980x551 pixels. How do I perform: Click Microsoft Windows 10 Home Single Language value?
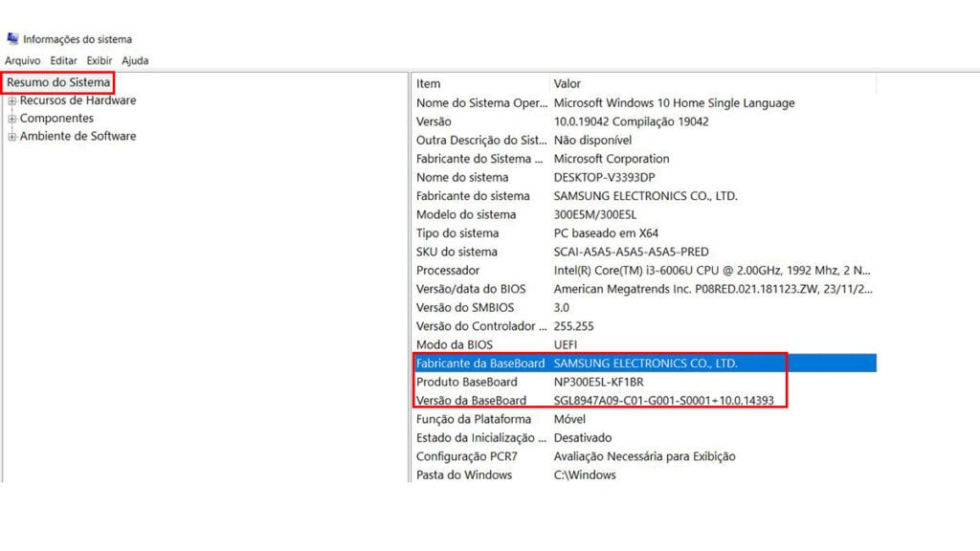pyautogui.click(x=675, y=103)
